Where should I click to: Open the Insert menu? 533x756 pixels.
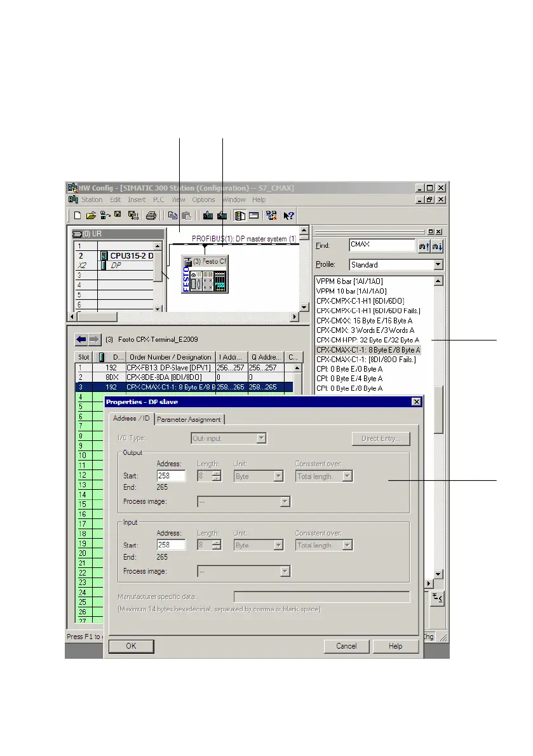pyautogui.click(x=137, y=199)
